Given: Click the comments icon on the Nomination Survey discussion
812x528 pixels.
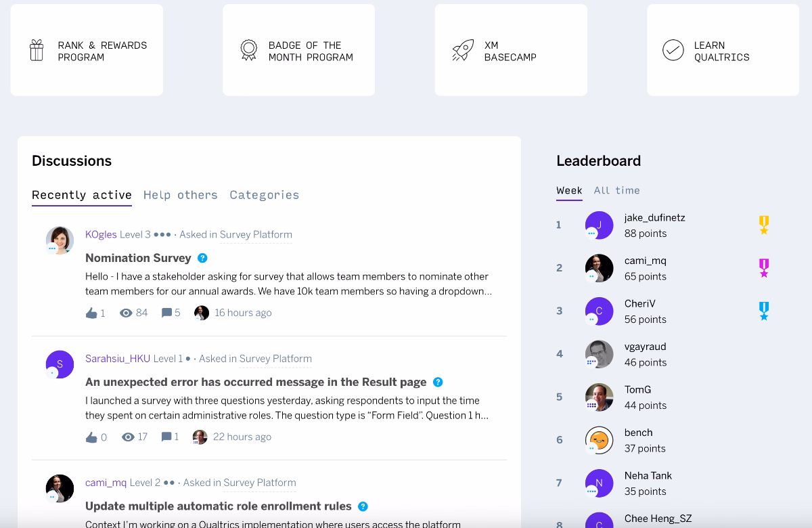Looking at the screenshot, I should point(166,312).
